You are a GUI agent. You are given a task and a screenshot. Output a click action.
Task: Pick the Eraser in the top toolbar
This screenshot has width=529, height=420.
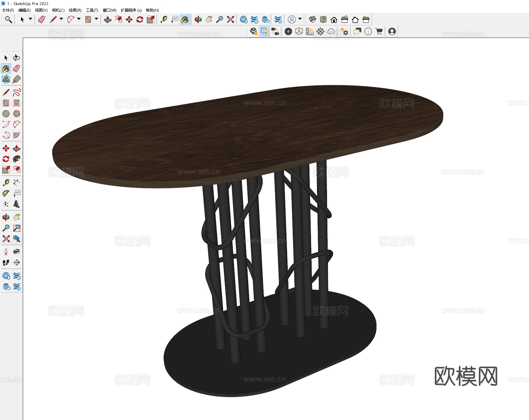point(41,19)
